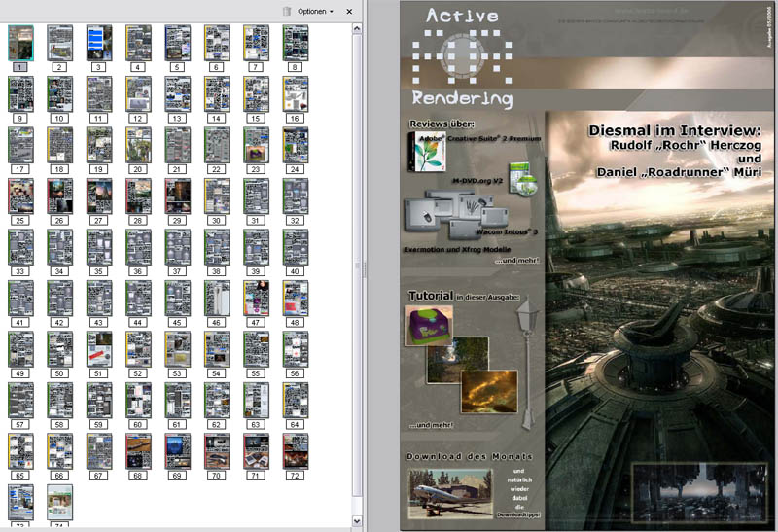The height and width of the screenshot is (532, 778).
Task: Select page 46 thumbnail
Action: (x=217, y=299)
